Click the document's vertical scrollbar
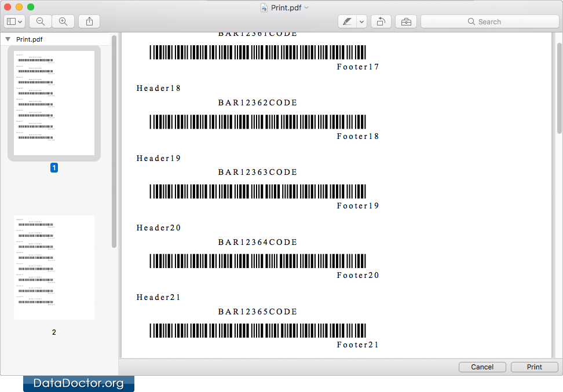This screenshot has height=392, width=563. click(559, 87)
